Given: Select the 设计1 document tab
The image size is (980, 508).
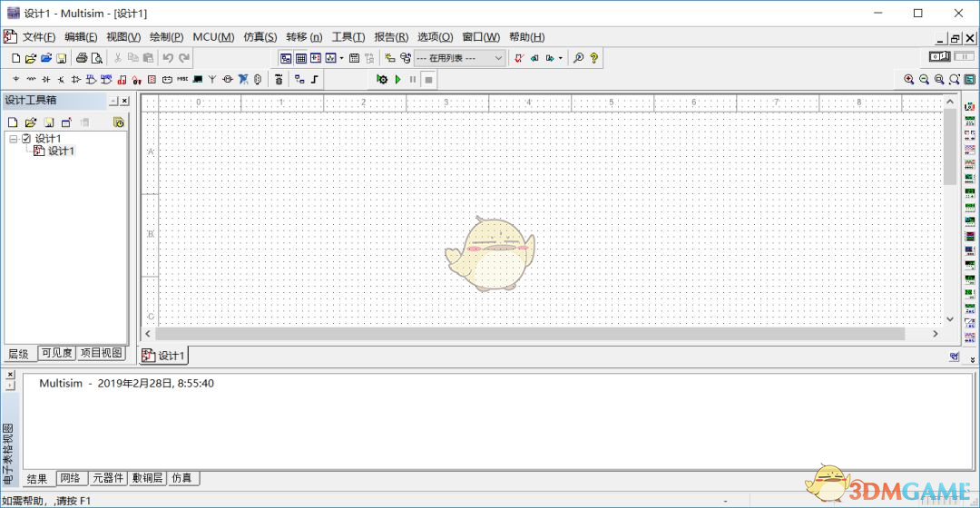Looking at the screenshot, I should [x=163, y=356].
